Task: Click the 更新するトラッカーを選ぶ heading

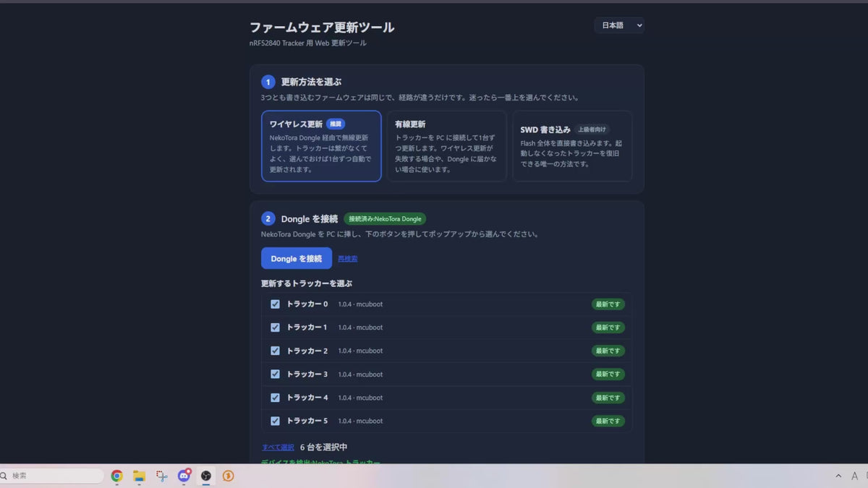Action: coord(307,283)
